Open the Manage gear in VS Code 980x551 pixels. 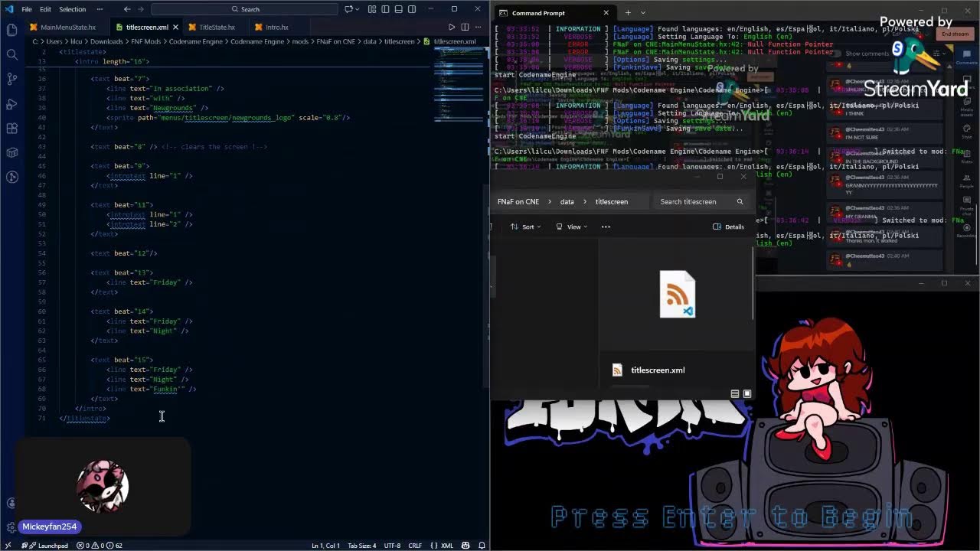pyautogui.click(x=11, y=527)
